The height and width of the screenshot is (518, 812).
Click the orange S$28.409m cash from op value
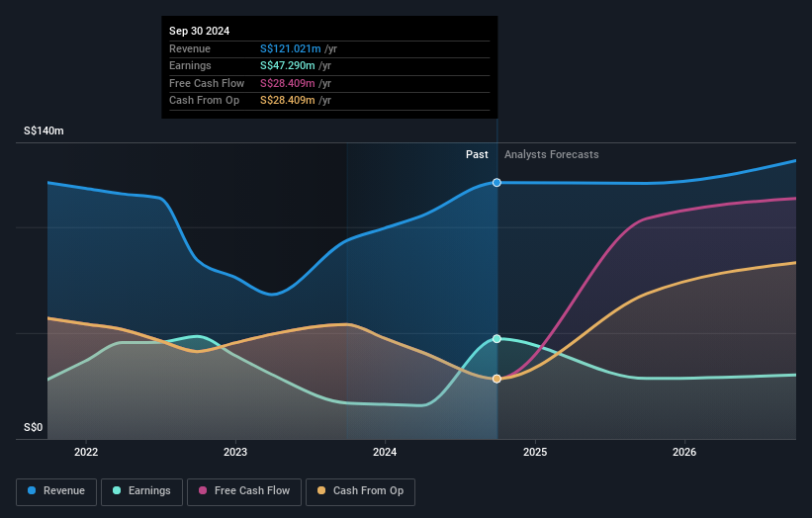pos(288,101)
